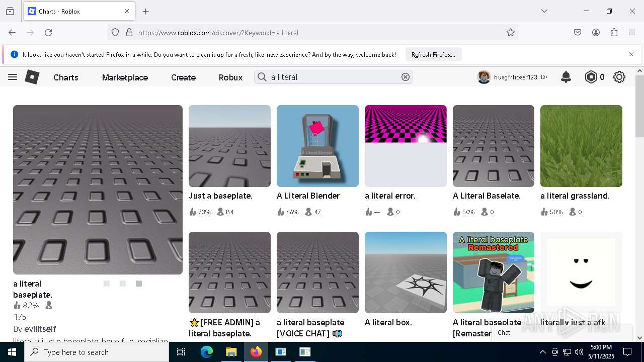Click the Windows taskbar search box

click(97, 352)
